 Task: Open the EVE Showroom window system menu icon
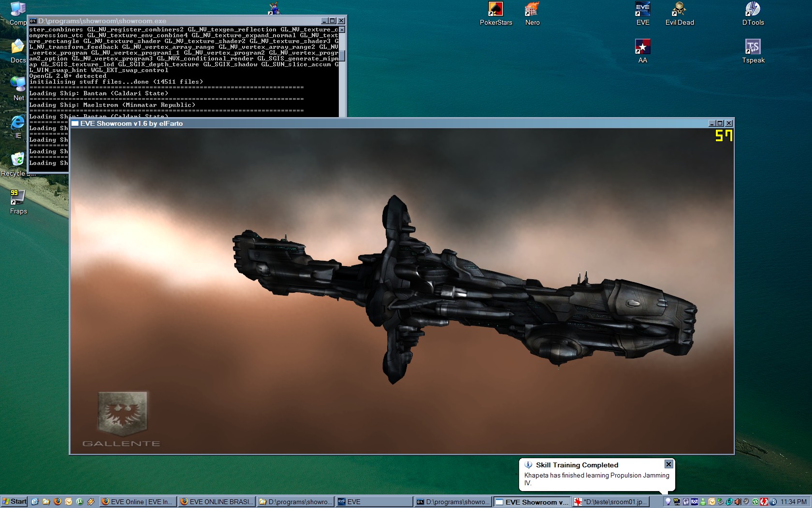75,123
